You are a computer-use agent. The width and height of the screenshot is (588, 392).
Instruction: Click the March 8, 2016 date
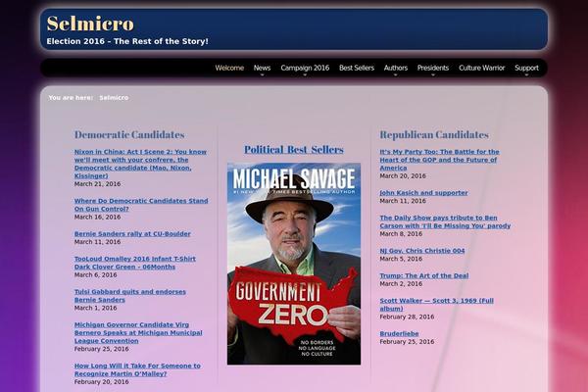point(401,233)
